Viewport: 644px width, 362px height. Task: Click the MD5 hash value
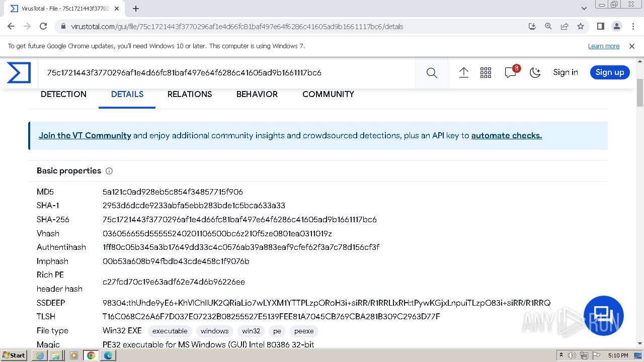pyautogui.click(x=173, y=192)
